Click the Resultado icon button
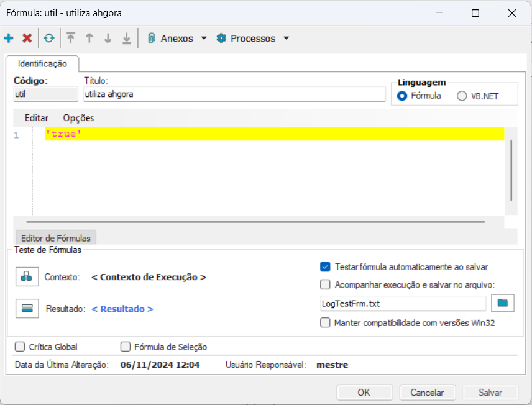The height and width of the screenshot is (405, 532). click(27, 308)
